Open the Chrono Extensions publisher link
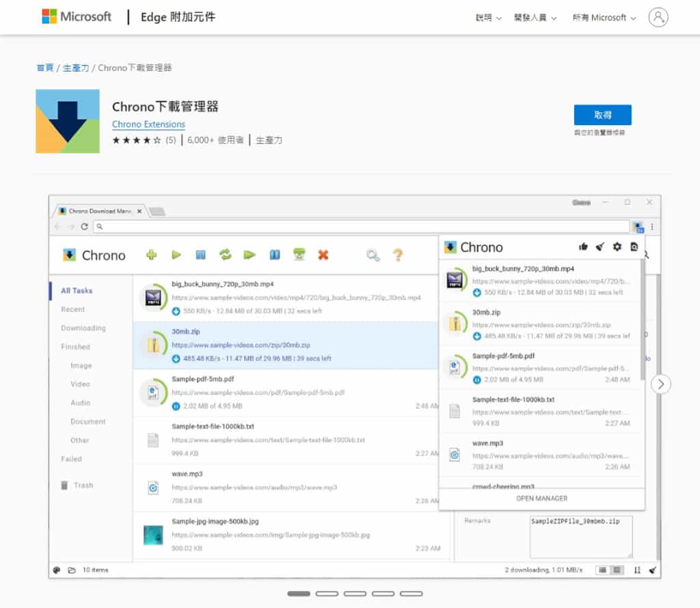The image size is (700, 608). [x=148, y=124]
